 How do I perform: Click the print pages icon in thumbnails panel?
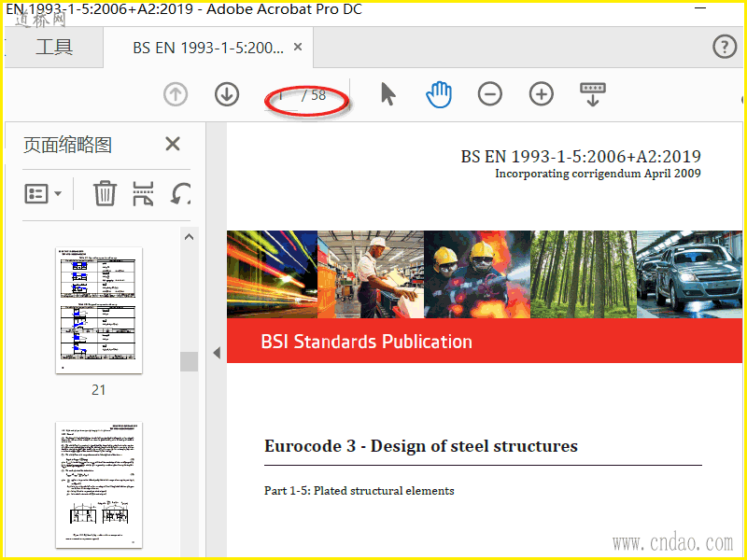(x=143, y=194)
